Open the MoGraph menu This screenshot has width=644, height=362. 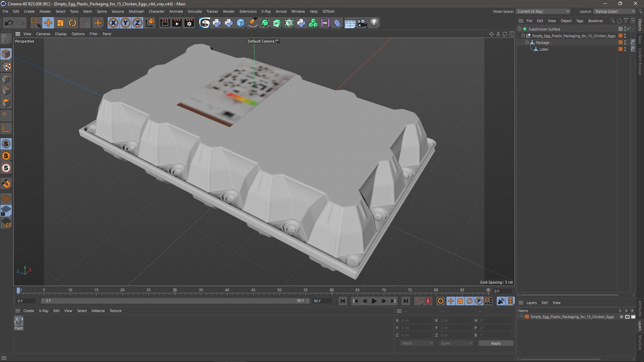[136, 11]
